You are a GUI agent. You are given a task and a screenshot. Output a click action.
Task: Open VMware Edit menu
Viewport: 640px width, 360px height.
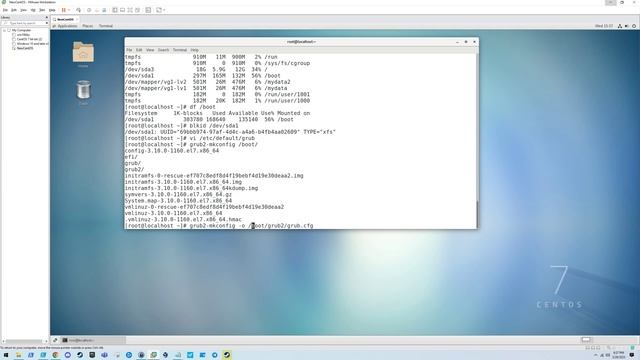click(14, 10)
